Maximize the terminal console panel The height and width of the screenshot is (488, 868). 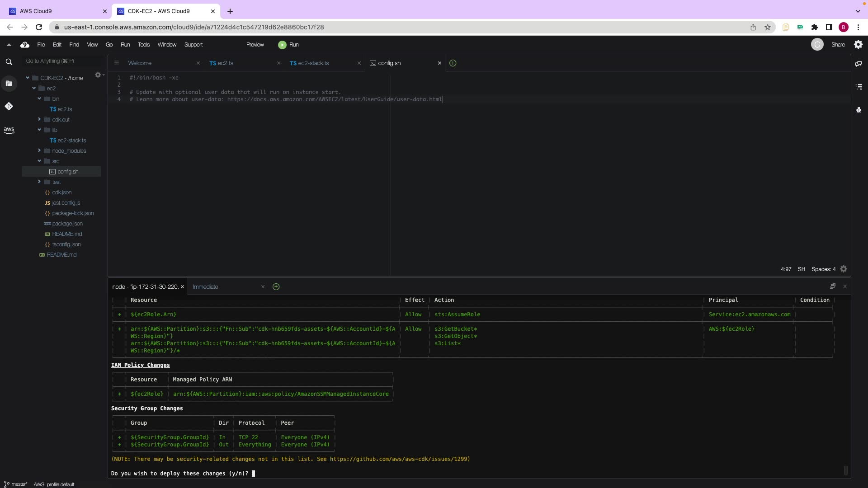pyautogui.click(x=832, y=286)
